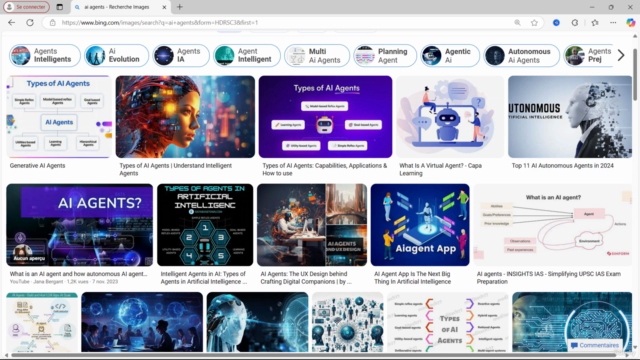
Task: Select the Autonomous Ai Agents suggestion chip
Action: [x=521, y=55]
